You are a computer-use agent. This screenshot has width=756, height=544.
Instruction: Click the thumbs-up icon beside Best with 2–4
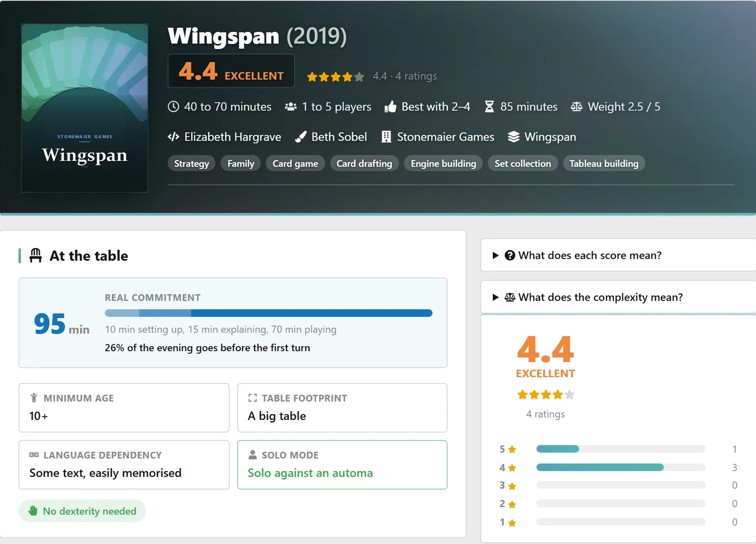click(x=390, y=107)
